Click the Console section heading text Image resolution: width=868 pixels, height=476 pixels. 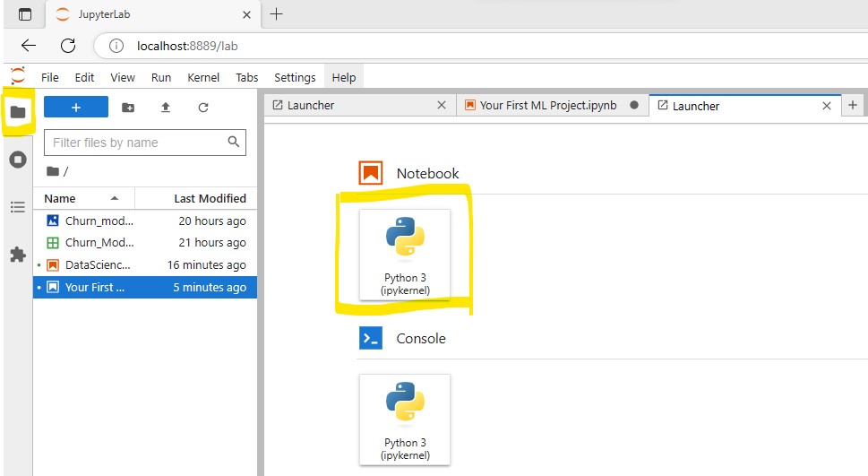point(421,339)
